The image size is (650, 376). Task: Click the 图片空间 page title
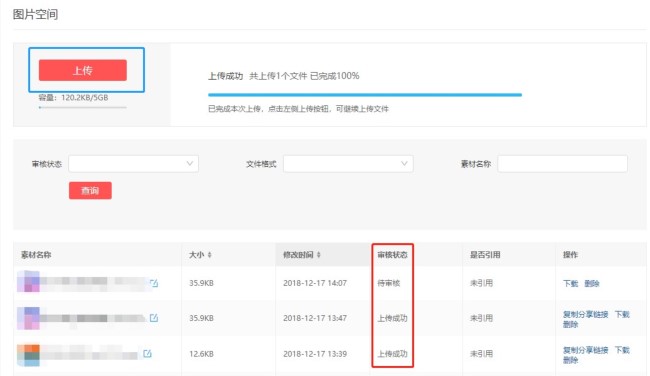(35, 15)
